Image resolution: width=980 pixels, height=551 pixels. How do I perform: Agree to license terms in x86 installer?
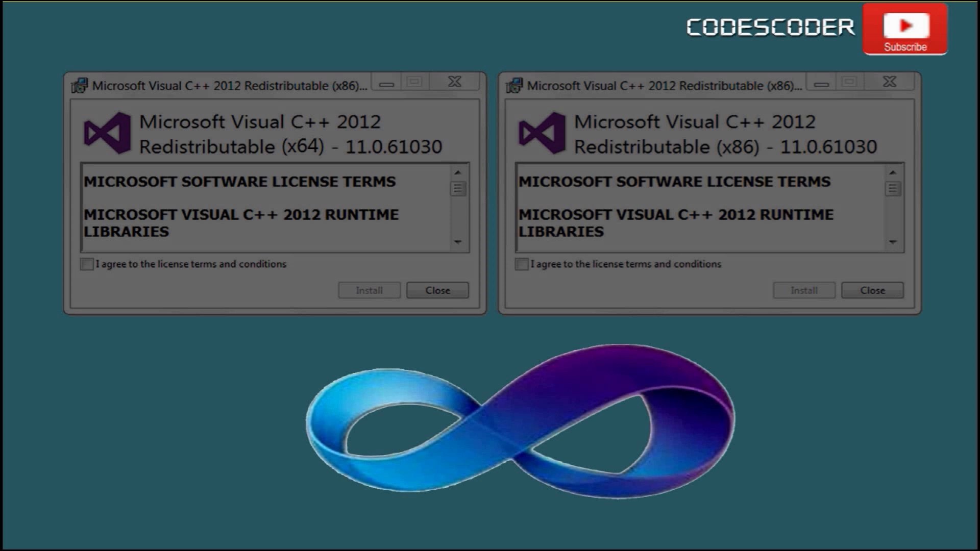(x=522, y=264)
